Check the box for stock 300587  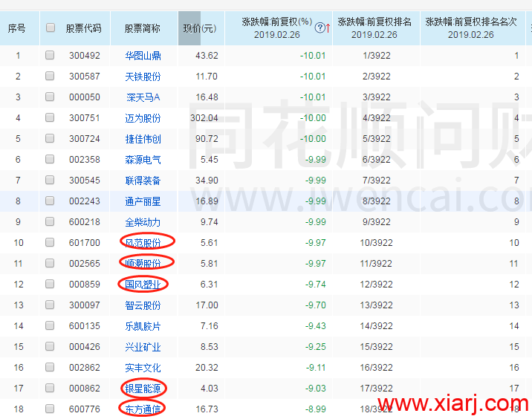[50, 76]
